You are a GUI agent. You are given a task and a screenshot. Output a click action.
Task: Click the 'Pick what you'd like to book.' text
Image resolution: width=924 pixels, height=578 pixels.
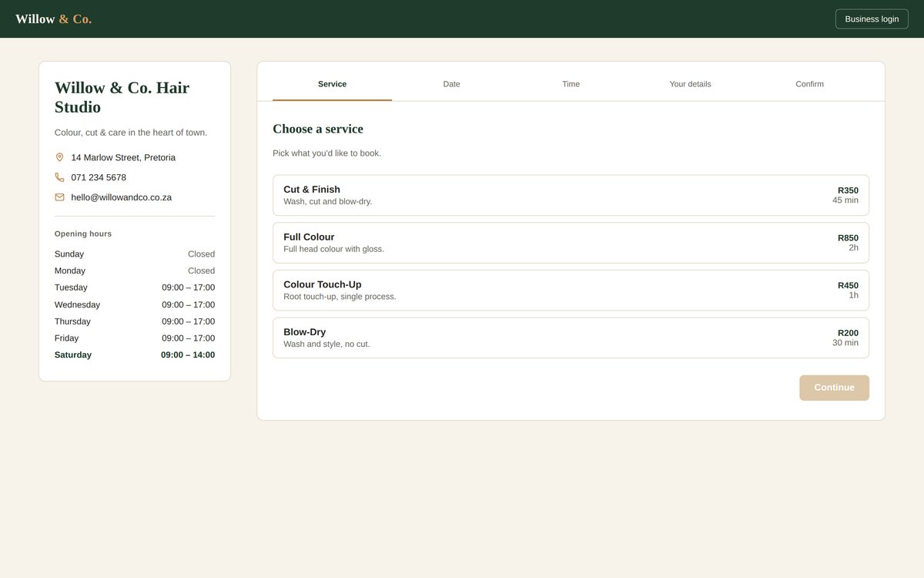(x=326, y=153)
